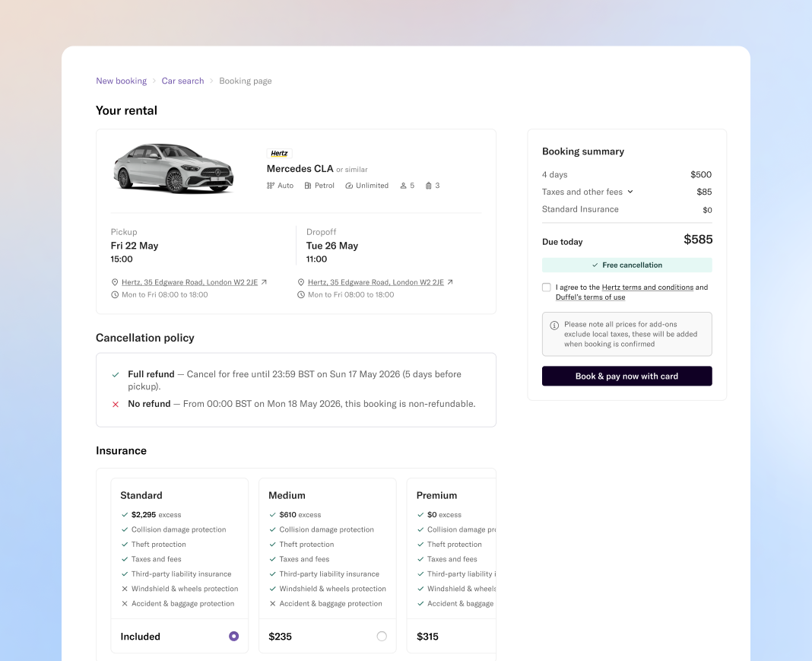Click the $85 taxes amount
The image size is (812, 661).
pos(704,192)
